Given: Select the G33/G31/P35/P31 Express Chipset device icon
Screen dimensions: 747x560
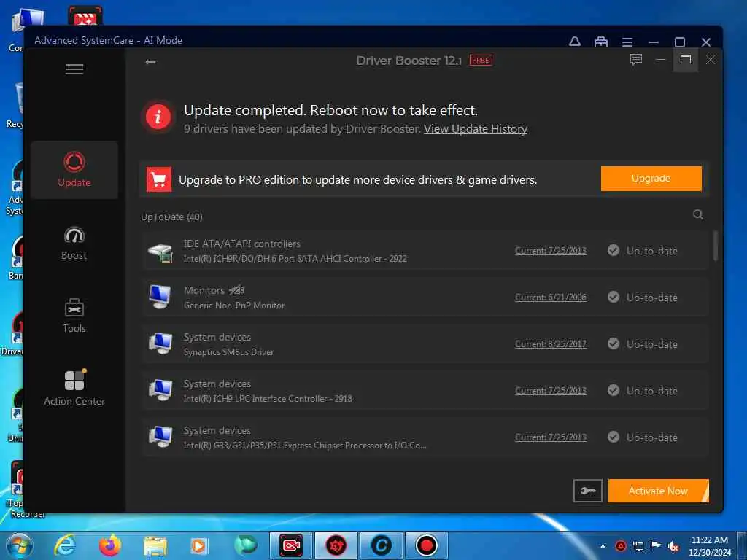Looking at the screenshot, I should [160, 437].
